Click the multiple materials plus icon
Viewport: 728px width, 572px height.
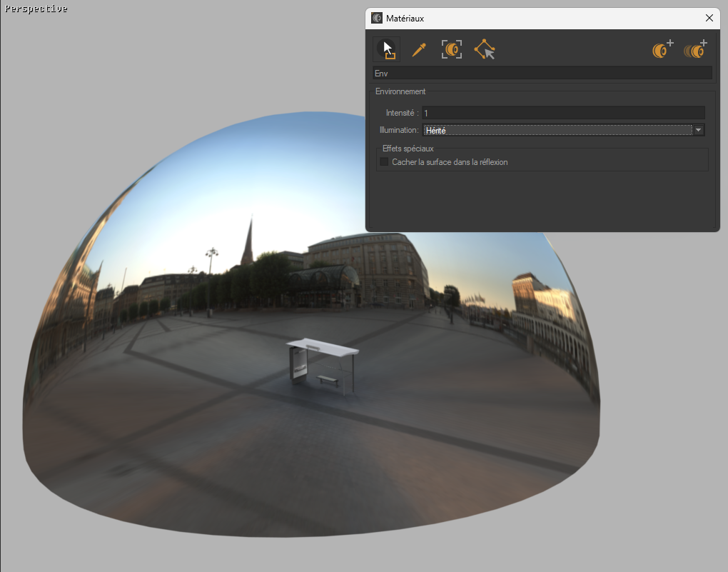(x=695, y=50)
